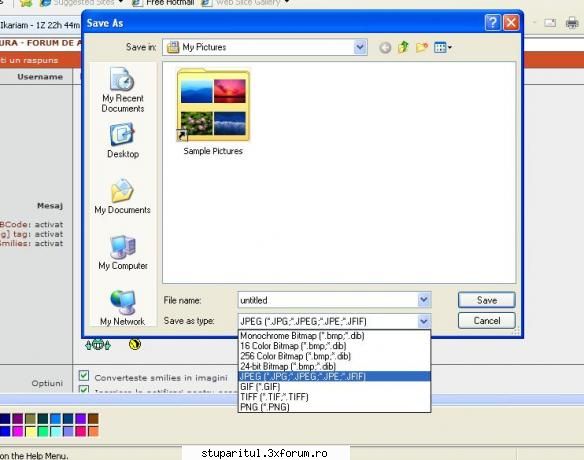This screenshot has height=460, width=584.
Task: Open My Documents in places bar
Action: click(123, 196)
